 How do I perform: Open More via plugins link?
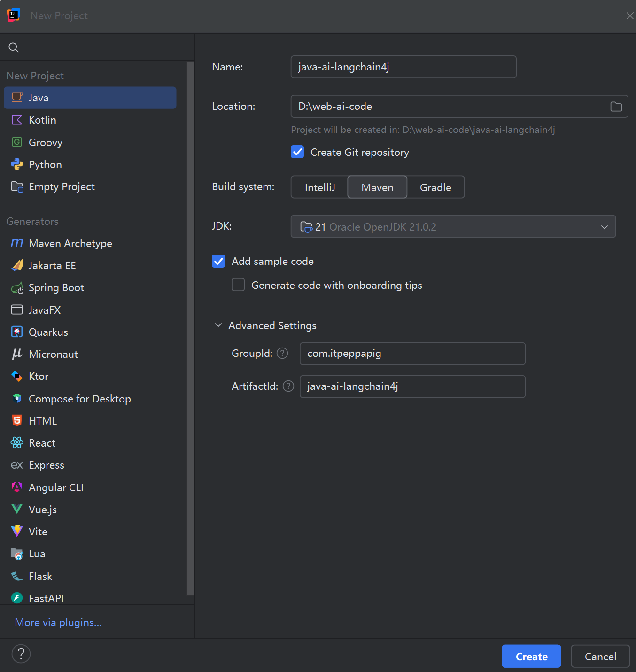(58, 622)
